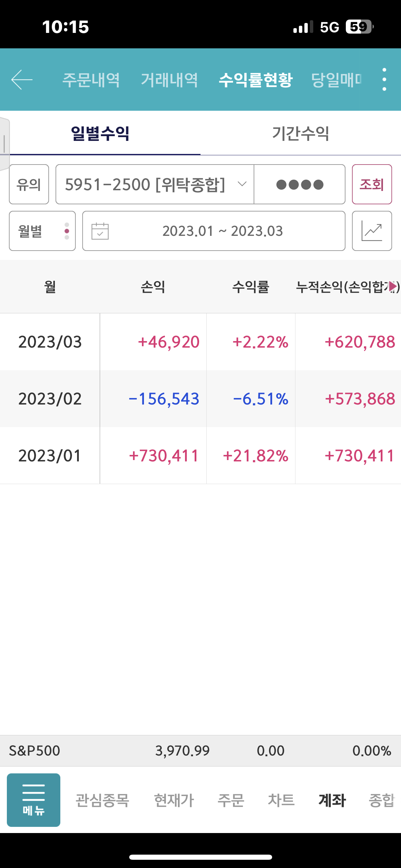The width and height of the screenshot is (401, 868).
Task: Tap the S&P500 index ticker bar
Action: 200,751
